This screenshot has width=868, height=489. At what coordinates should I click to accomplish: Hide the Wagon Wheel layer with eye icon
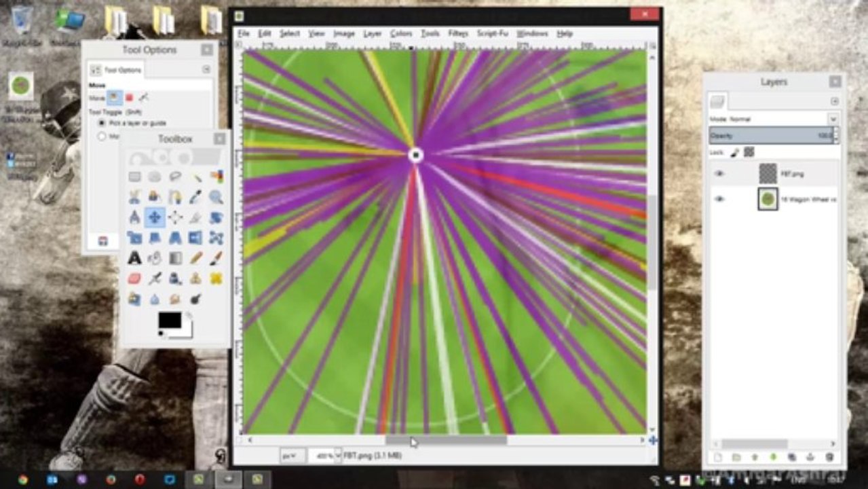coord(719,199)
